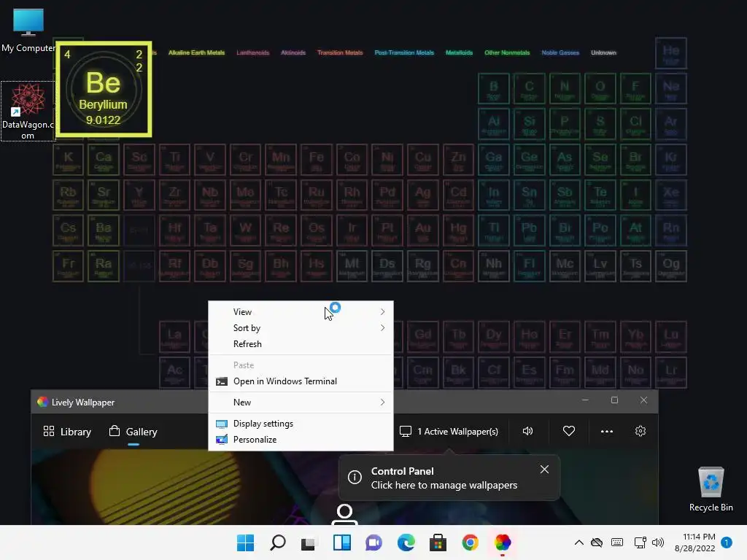The width and height of the screenshot is (747, 560).
Task: Expand the Sort by submenu
Action: tap(301, 328)
